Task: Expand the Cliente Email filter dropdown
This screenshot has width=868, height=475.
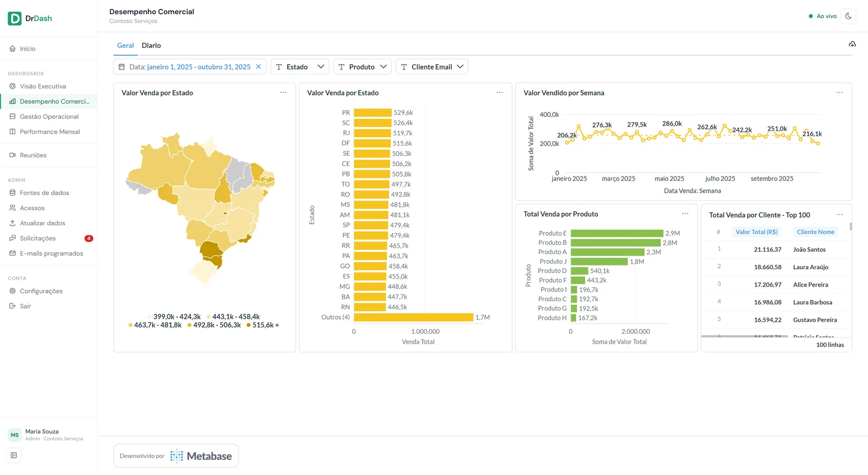Action: click(432, 67)
